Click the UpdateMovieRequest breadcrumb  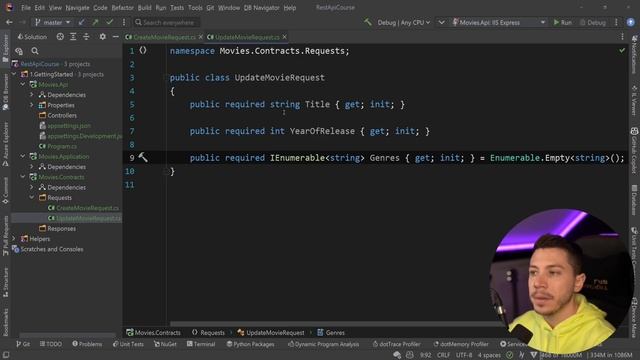click(x=271, y=333)
